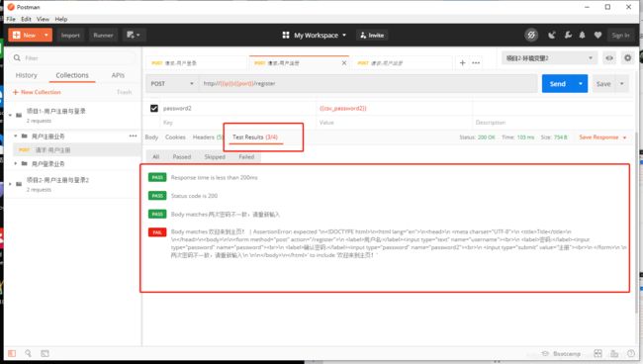Open the Send button dropdown arrow

pos(581,84)
